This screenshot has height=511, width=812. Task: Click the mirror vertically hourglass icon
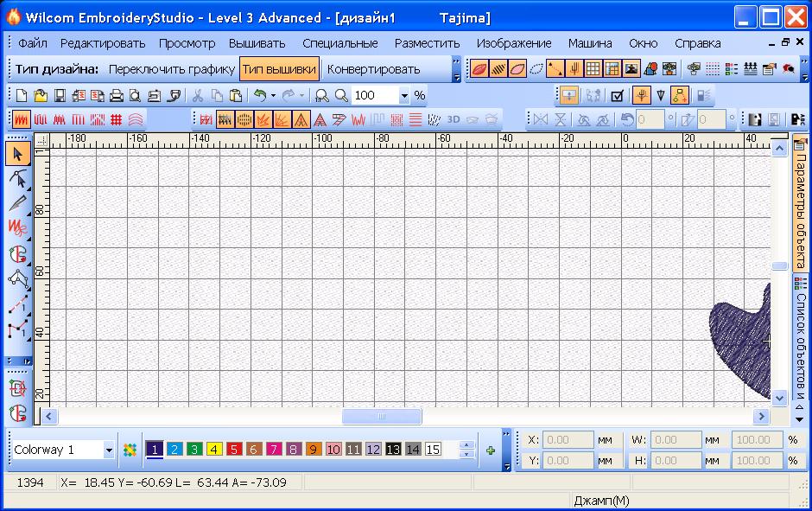click(561, 119)
